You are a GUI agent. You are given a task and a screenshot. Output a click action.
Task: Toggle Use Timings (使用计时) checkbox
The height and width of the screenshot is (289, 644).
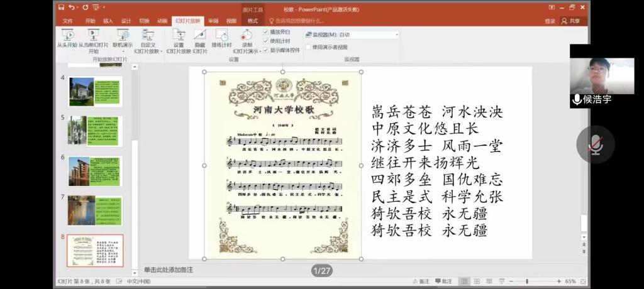pos(266,41)
